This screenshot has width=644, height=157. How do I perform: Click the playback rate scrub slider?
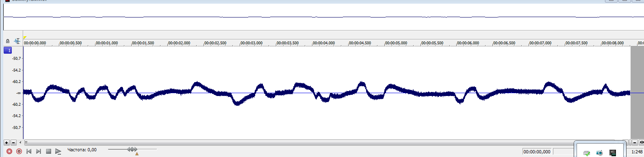point(132,150)
